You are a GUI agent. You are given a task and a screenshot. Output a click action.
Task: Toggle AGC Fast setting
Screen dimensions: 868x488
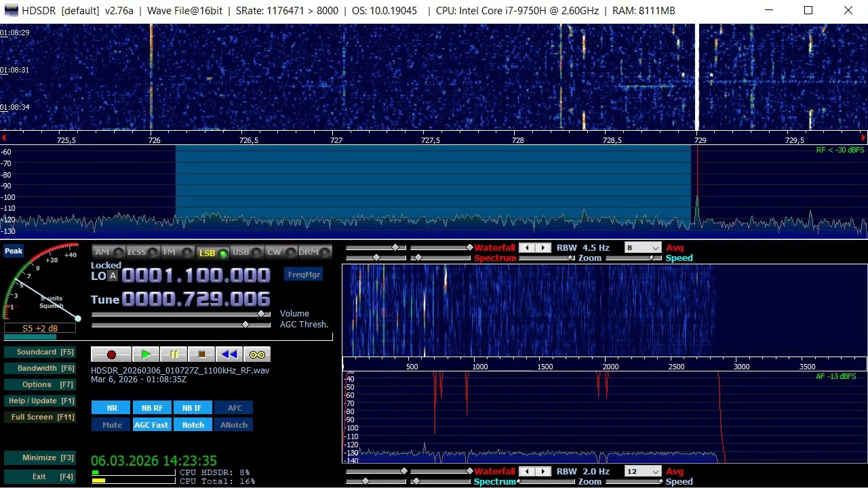click(152, 425)
